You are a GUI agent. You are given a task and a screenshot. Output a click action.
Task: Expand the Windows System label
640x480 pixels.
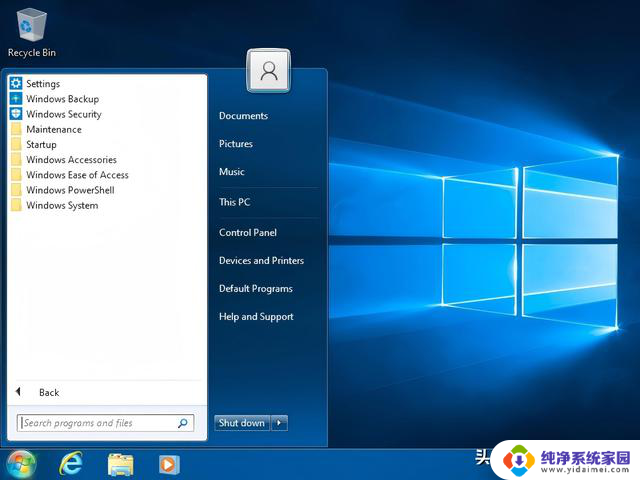click(x=62, y=205)
